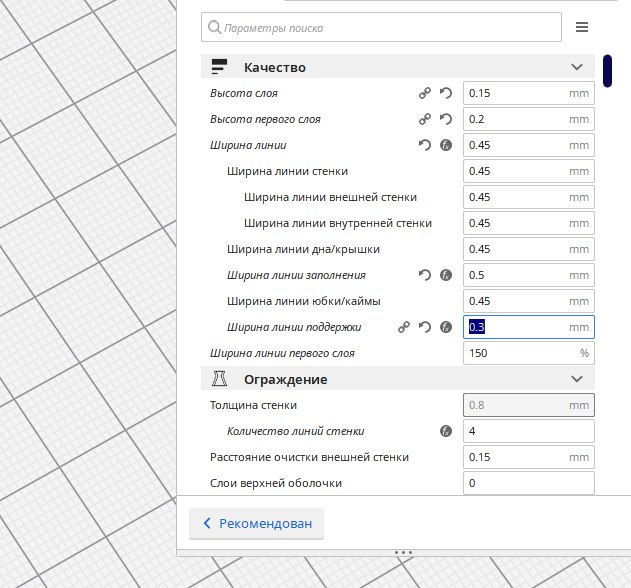Edit the Ширина линии value field
Viewport: 631px width, 588px height.
(x=529, y=145)
